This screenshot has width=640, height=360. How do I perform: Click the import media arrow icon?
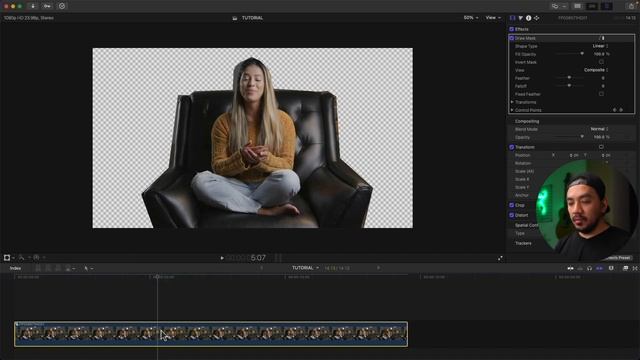coord(33,6)
